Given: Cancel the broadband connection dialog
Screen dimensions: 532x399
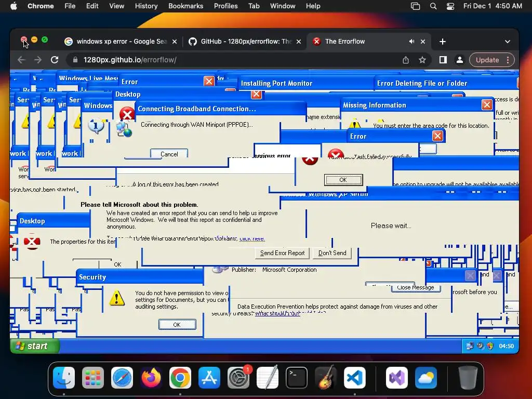Looking at the screenshot, I should (169, 154).
